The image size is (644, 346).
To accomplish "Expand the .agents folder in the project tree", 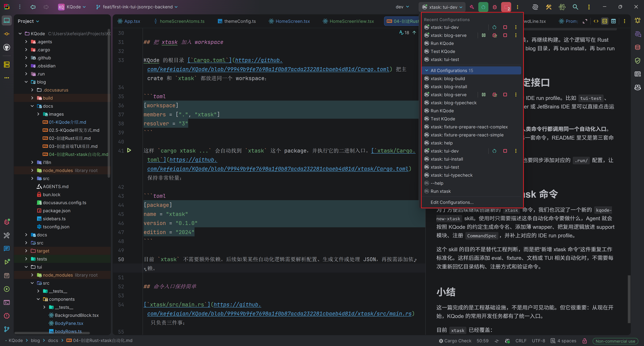I will point(26,42).
